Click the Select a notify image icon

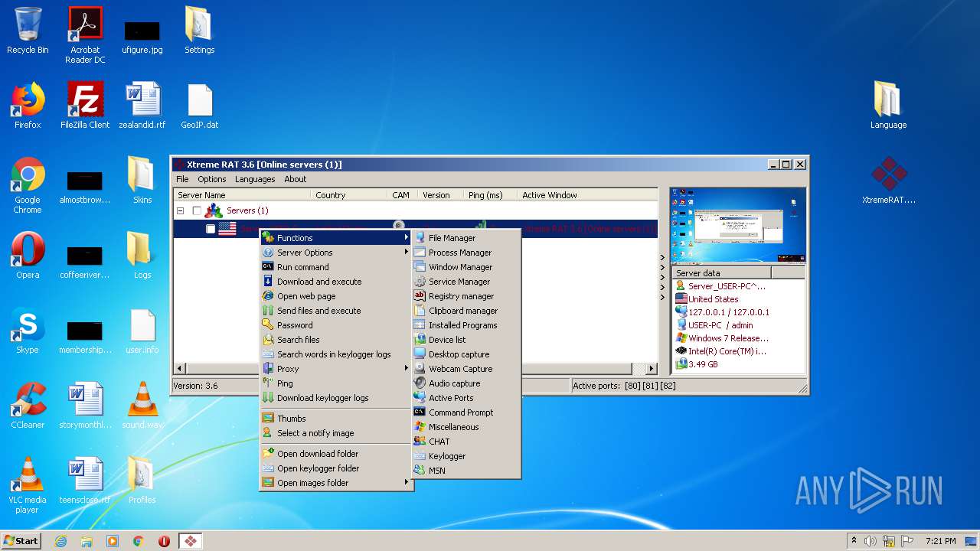point(268,433)
